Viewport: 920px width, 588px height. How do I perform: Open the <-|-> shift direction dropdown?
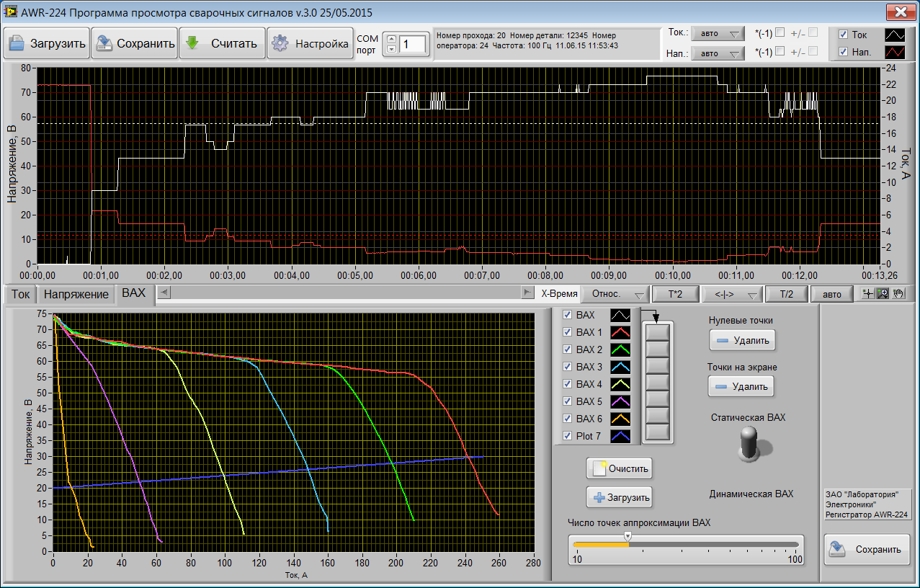(x=733, y=294)
